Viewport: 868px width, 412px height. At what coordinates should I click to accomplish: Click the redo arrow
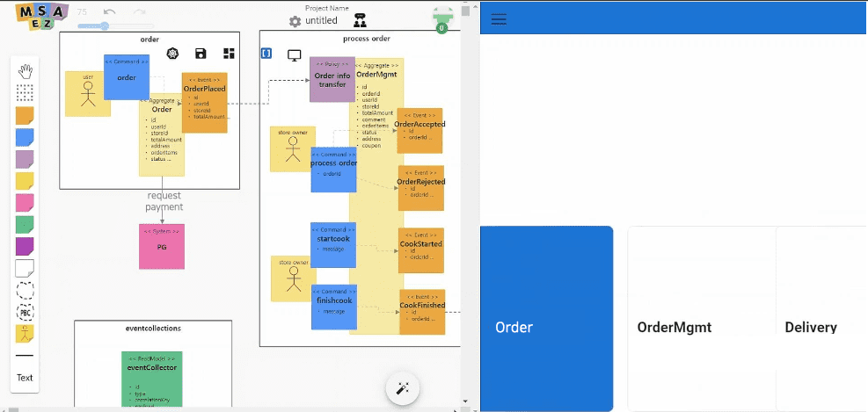(139, 12)
